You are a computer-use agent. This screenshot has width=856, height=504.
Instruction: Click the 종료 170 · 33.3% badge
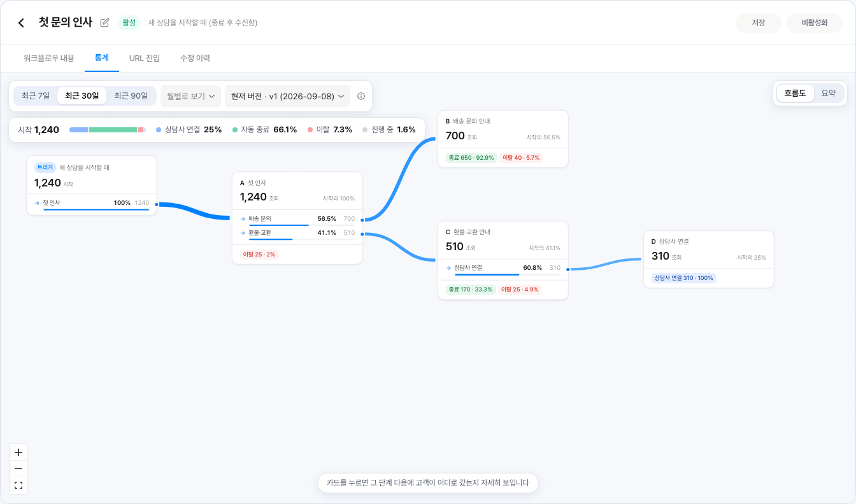(x=470, y=290)
